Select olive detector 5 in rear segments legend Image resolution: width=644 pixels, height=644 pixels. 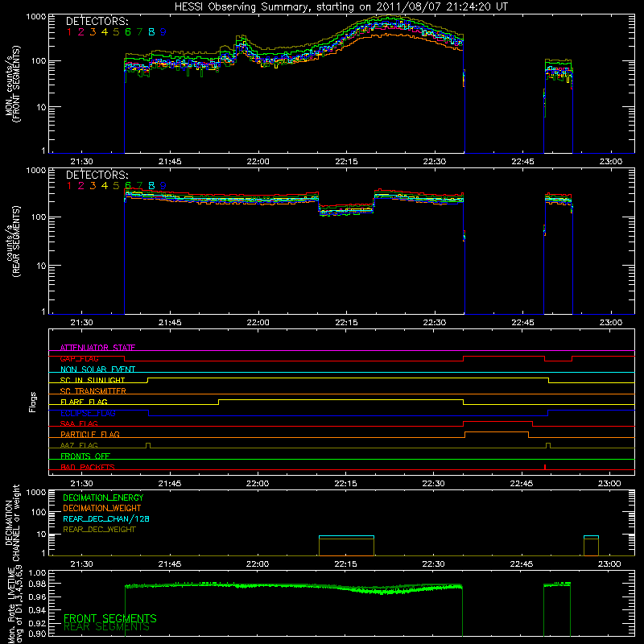(116, 186)
